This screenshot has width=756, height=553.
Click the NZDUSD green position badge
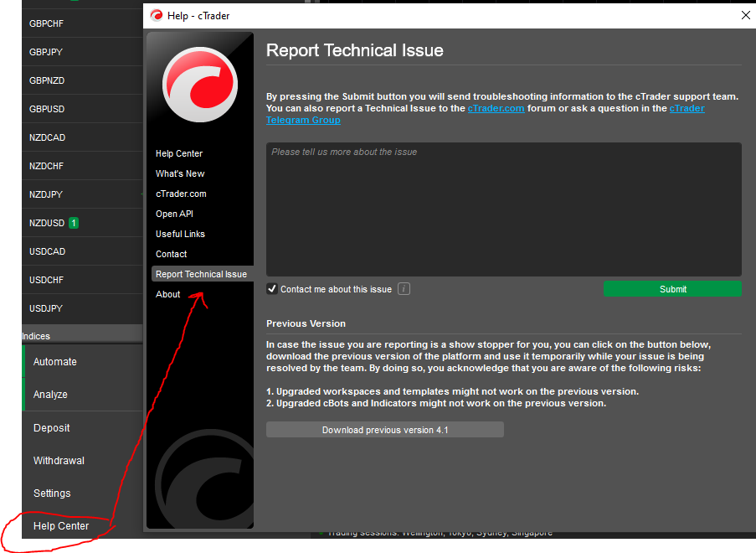click(x=74, y=223)
